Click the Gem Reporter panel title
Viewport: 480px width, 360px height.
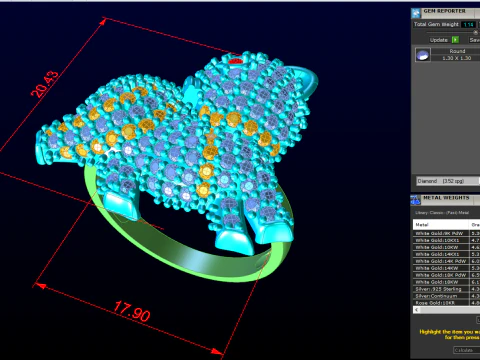coord(444,11)
